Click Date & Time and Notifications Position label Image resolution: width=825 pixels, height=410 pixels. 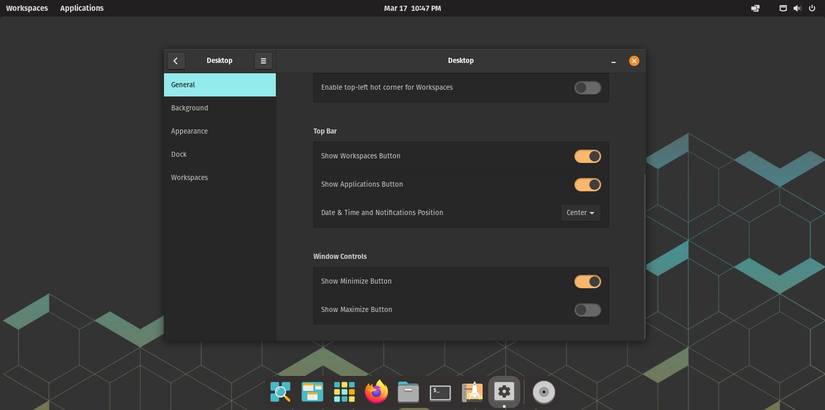[x=382, y=213]
